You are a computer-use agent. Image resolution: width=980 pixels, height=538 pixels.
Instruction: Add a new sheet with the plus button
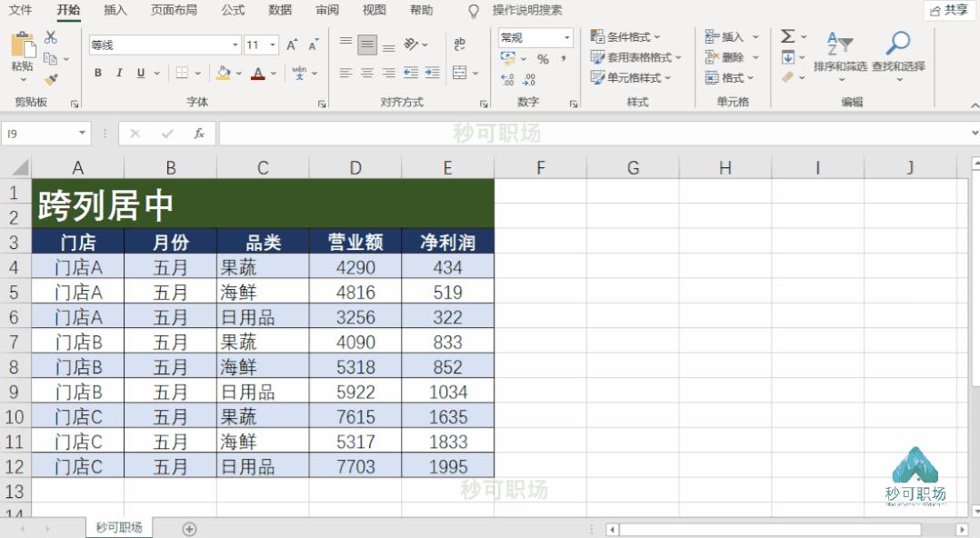[x=190, y=527]
